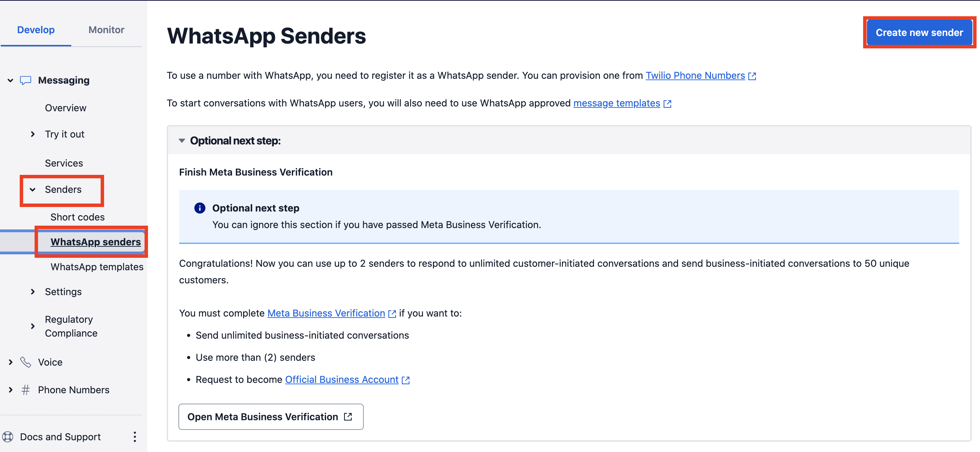Collapse the Optional next step section triangle

tap(182, 141)
